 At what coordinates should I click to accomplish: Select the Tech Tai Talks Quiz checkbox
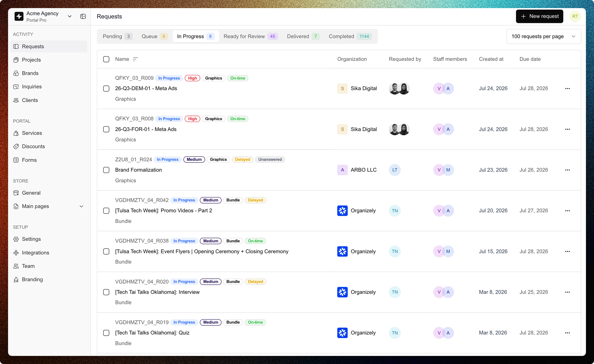(x=106, y=333)
